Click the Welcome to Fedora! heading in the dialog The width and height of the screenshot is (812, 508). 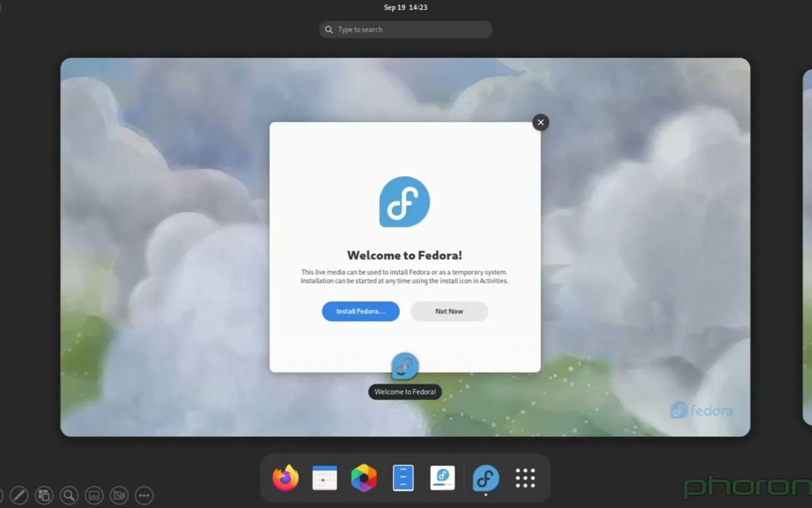[x=405, y=255]
